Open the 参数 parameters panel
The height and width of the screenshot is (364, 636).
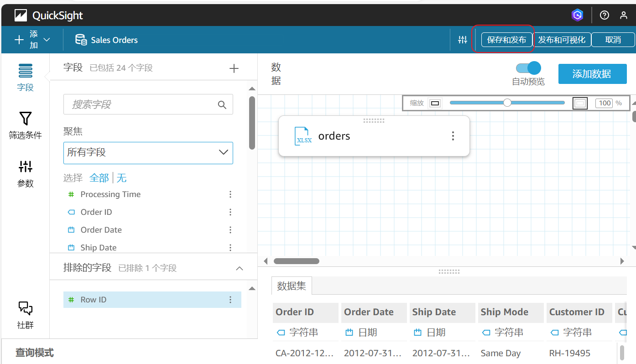[x=25, y=173]
